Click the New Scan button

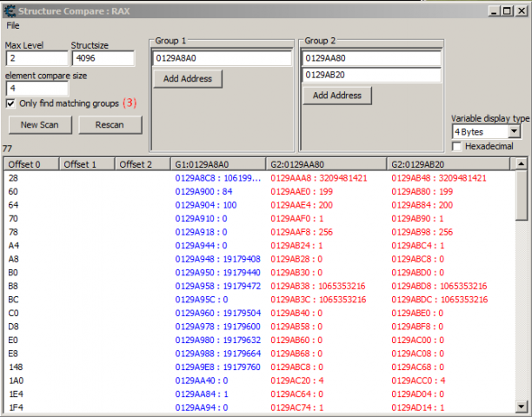coord(40,124)
